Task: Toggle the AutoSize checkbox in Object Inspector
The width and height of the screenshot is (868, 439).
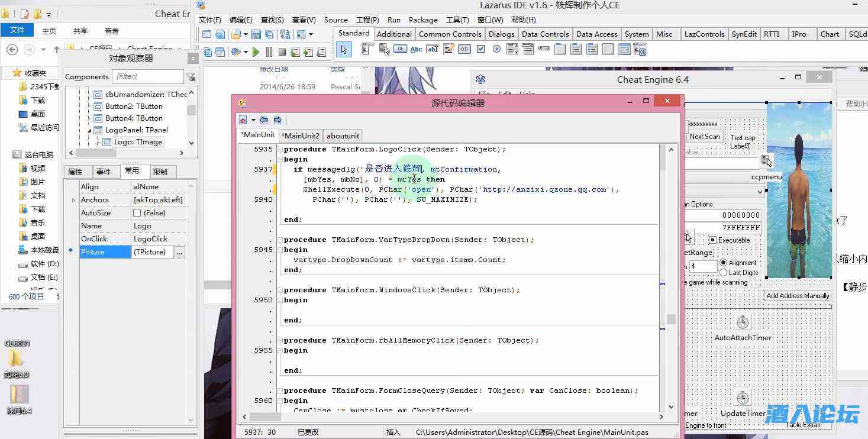Action: (x=137, y=213)
